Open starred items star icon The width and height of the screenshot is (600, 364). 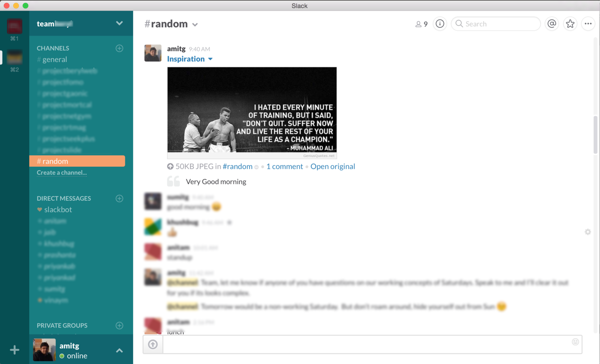570,24
